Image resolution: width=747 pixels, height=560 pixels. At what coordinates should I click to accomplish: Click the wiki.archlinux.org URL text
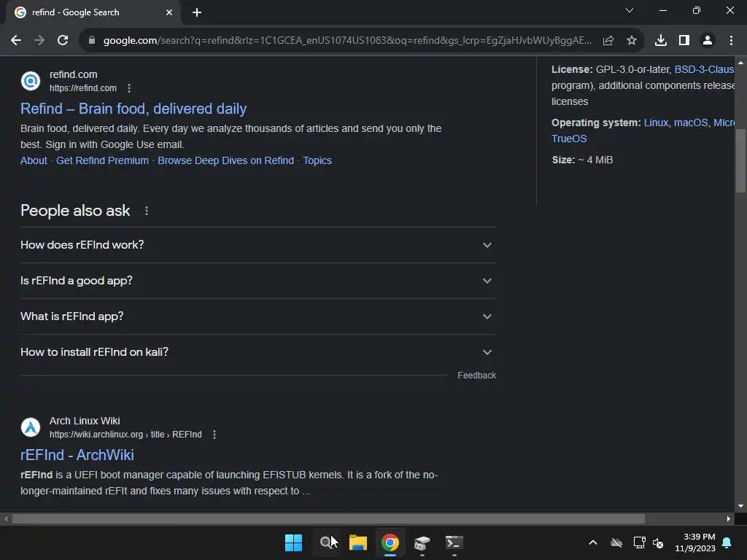pos(125,435)
